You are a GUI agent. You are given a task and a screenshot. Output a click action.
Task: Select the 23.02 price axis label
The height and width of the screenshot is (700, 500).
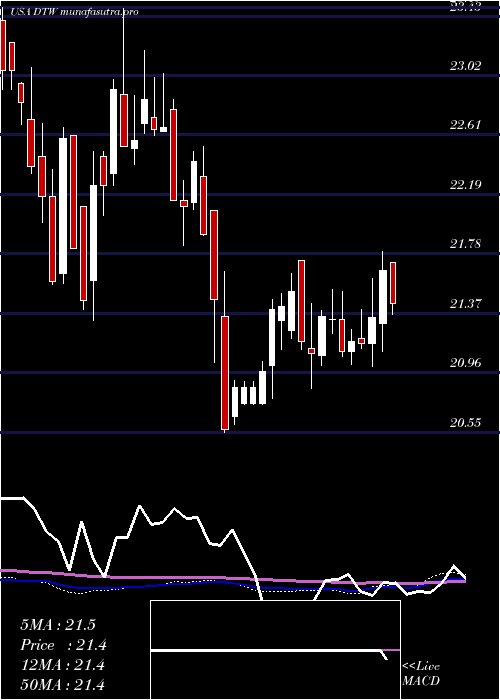(x=466, y=66)
